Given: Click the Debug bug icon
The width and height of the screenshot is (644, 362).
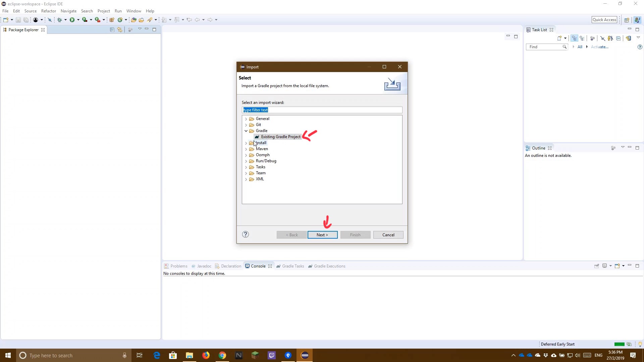Looking at the screenshot, I should [x=59, y=20].
